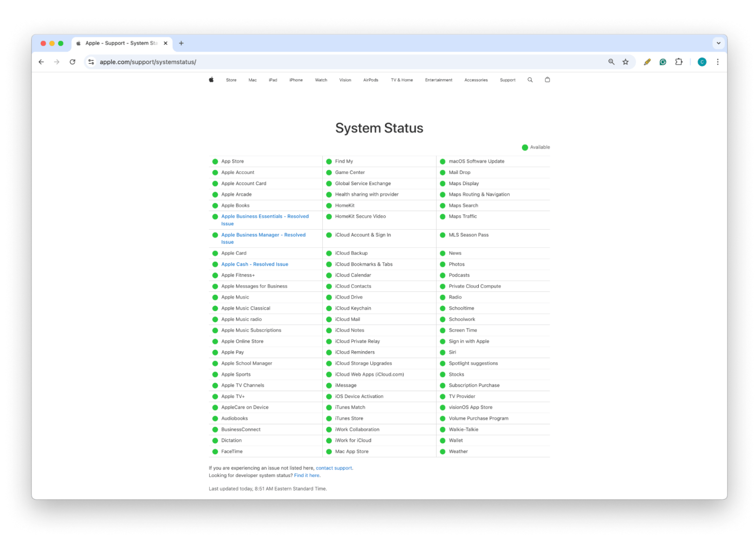Click the green dot beside macOS Software Update
This screenshot has width=756, height=545.
[x=442, y=161]
